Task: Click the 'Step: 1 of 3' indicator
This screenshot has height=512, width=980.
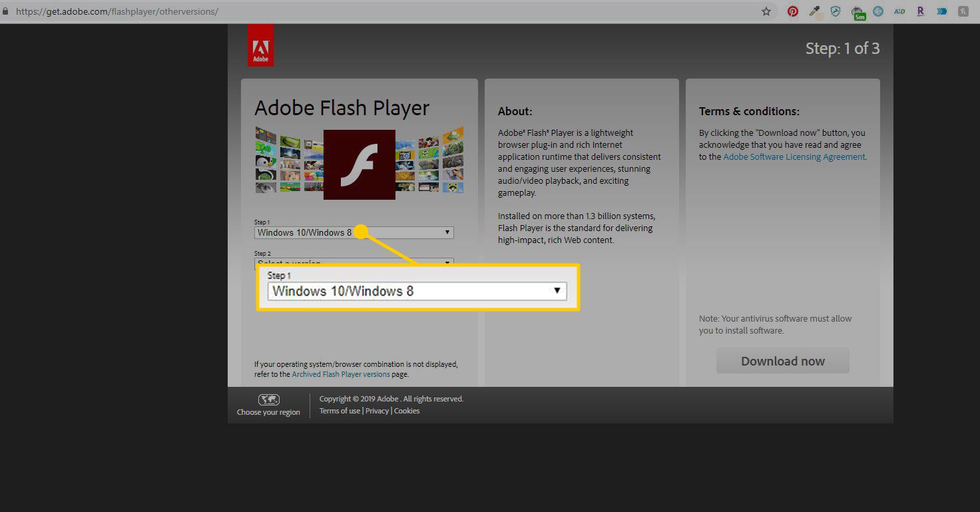Action: pyautogui.click(x=842, y=48)
